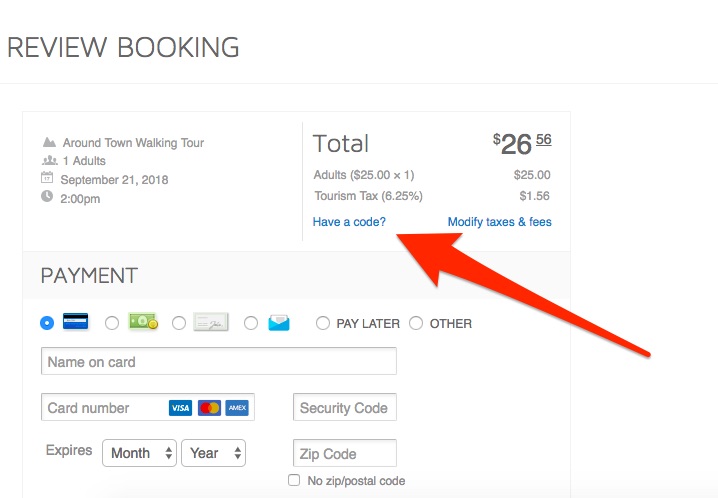Select the OTHER payment radio option
Image resolution: width=718 pixels, height=498 pixels.
[x=416, y=323]
